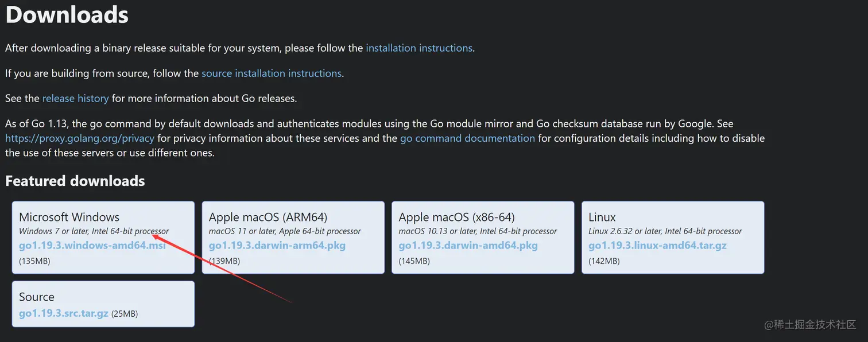Open the installation instructions link

click(x=419, y=48)
